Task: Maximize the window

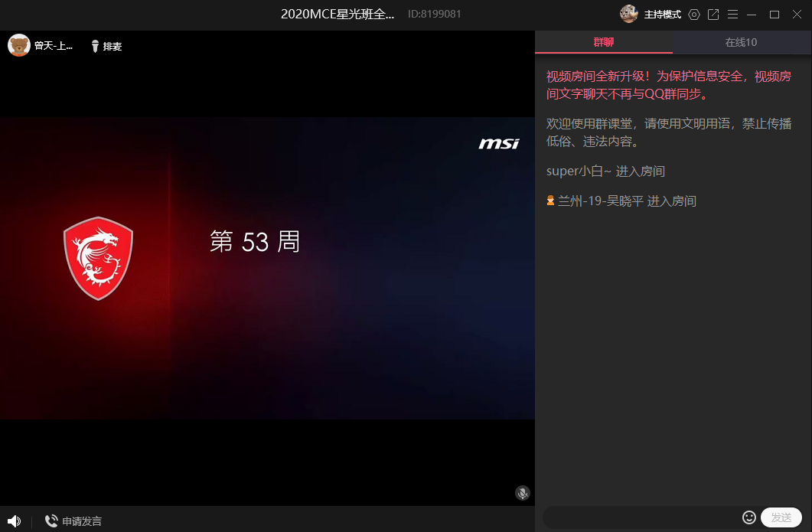Action: coord(774,15)
